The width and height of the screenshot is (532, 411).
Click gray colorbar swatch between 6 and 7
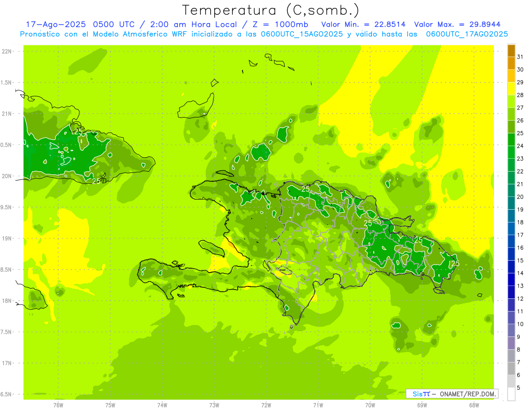click(511, 368)
